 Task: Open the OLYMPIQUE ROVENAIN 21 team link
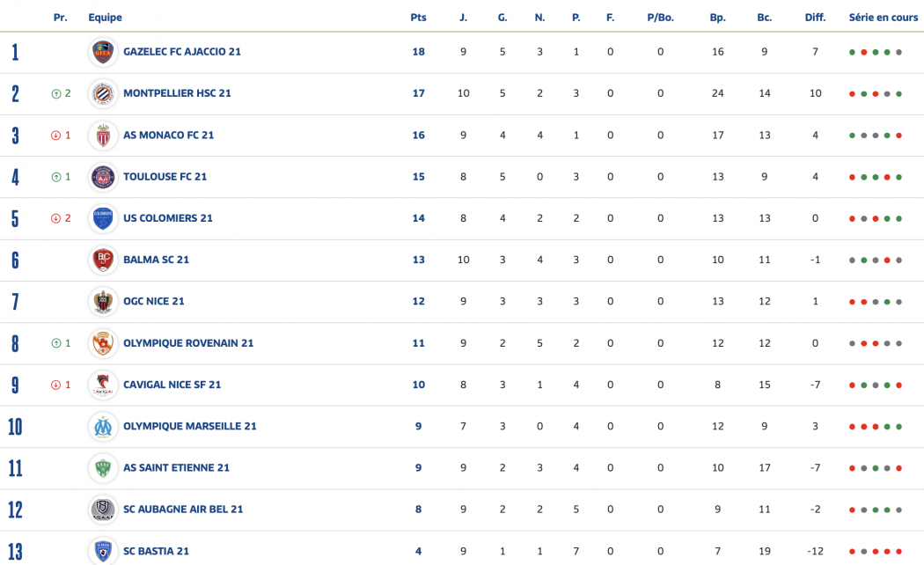click(188, 343)
